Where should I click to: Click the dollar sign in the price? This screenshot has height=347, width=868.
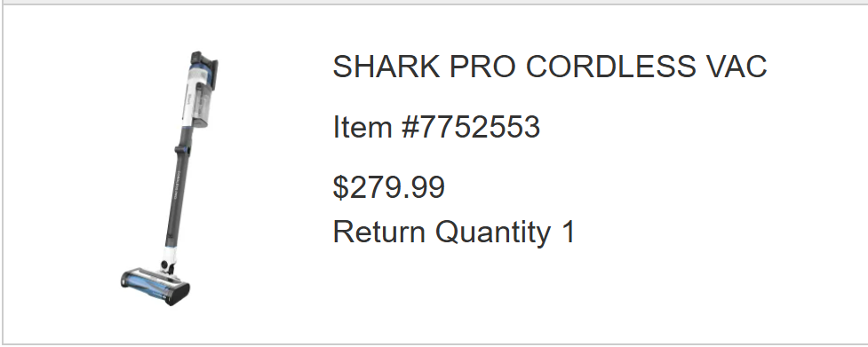click(340, 186)
